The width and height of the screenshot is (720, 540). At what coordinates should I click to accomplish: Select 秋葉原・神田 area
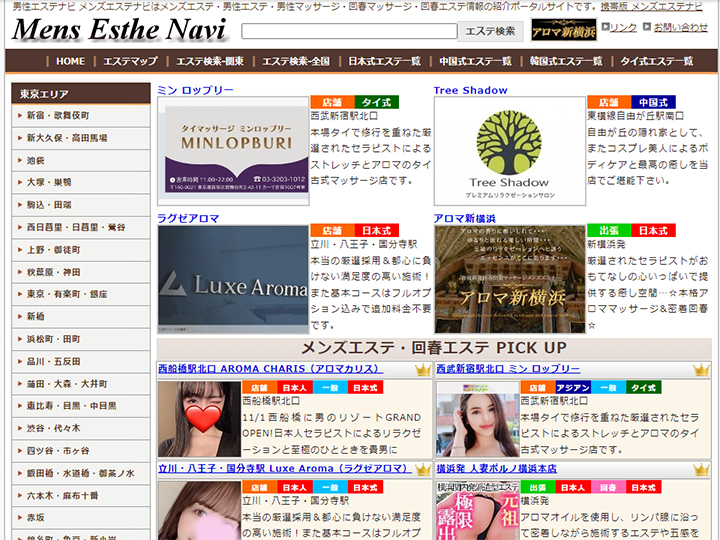tap(81, 272)
